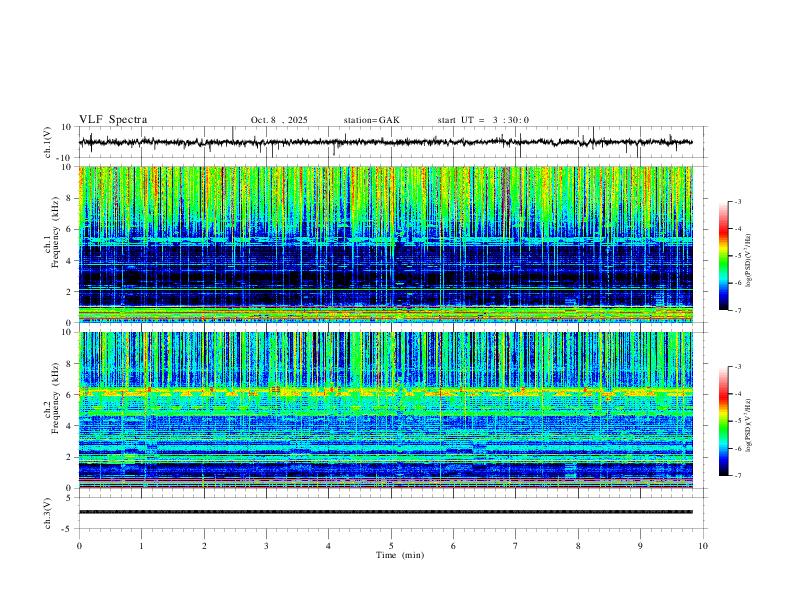
Task: Click the "7" tick on the Time axis
Action: tap(516, 546)
